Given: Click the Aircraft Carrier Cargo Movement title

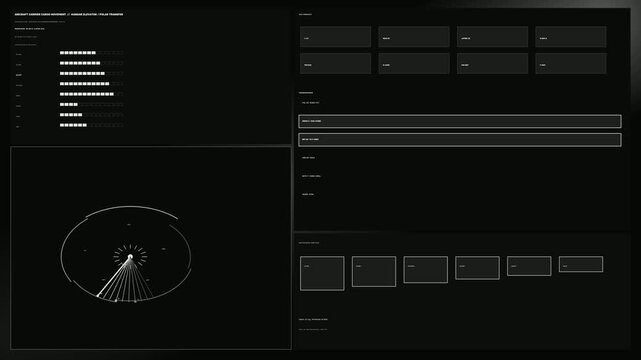Looking at the screenshot, I should [69, 14].
